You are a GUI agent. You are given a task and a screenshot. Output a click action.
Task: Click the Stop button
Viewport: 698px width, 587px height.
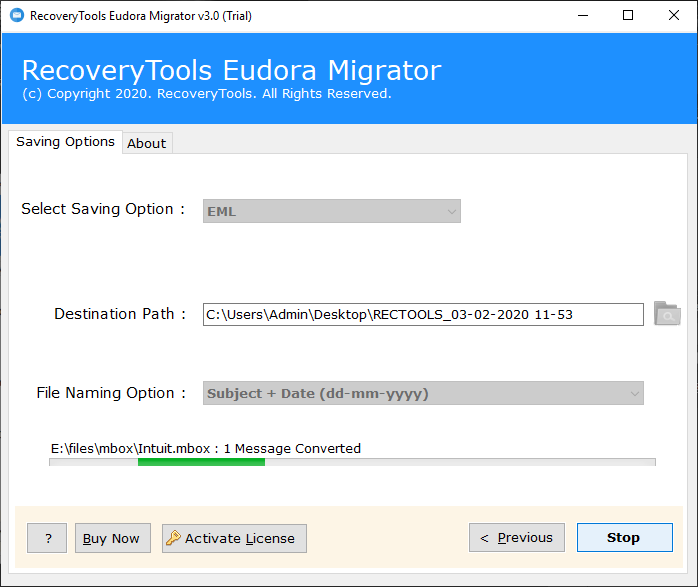point(625,538)
